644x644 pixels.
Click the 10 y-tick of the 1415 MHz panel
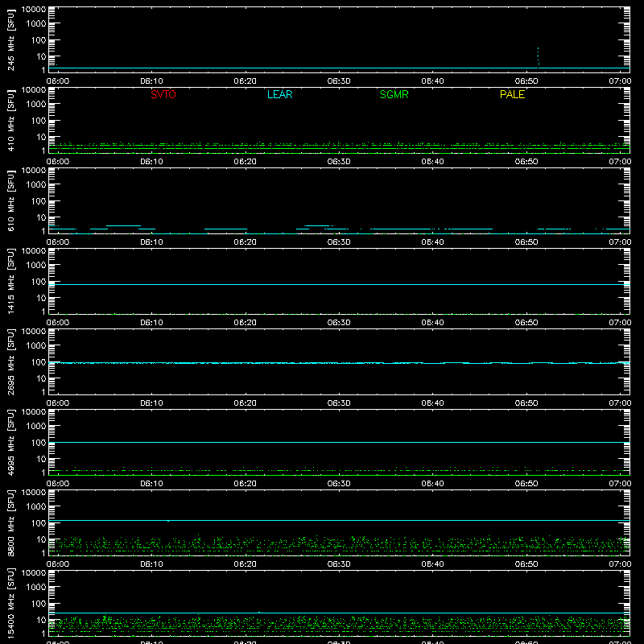click(x=42, y=298)
